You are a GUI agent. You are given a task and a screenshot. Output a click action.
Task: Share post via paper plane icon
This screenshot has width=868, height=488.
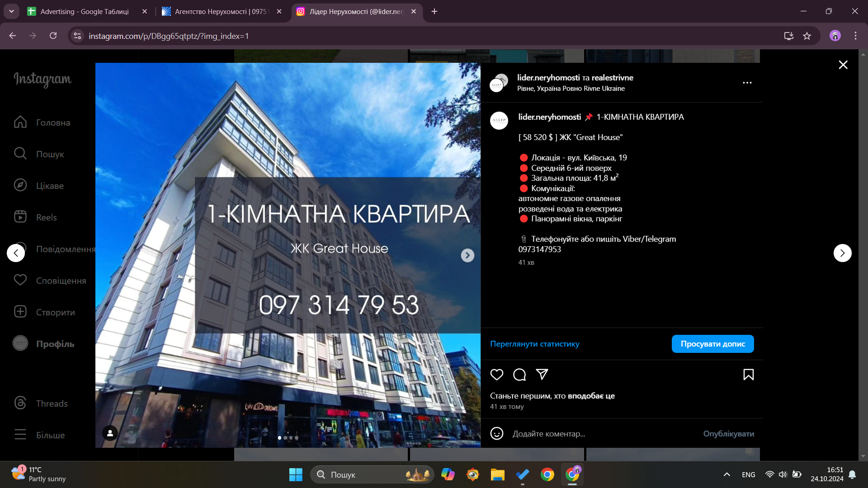[542, 374]
